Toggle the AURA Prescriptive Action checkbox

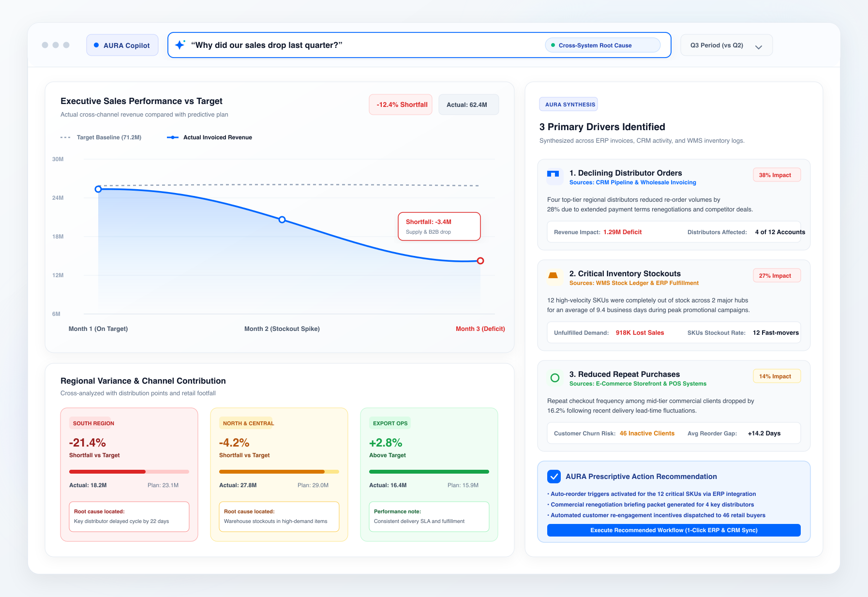pyautogui.click(x=554, y=477)
